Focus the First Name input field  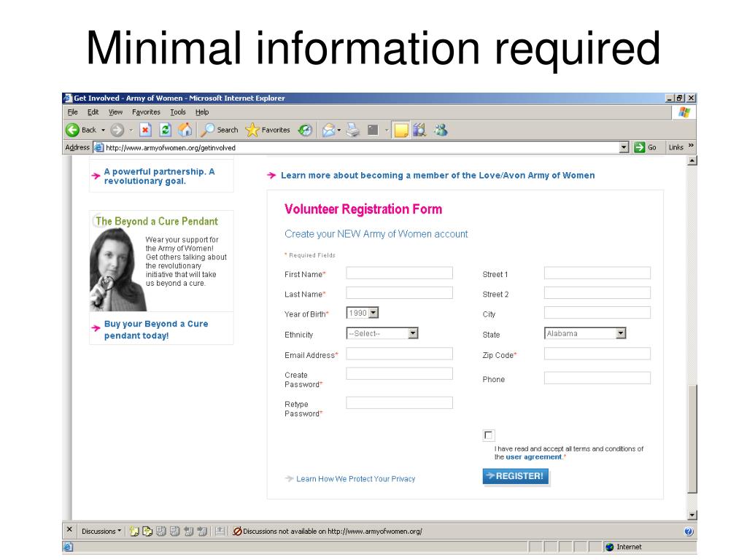pos(399,273)
